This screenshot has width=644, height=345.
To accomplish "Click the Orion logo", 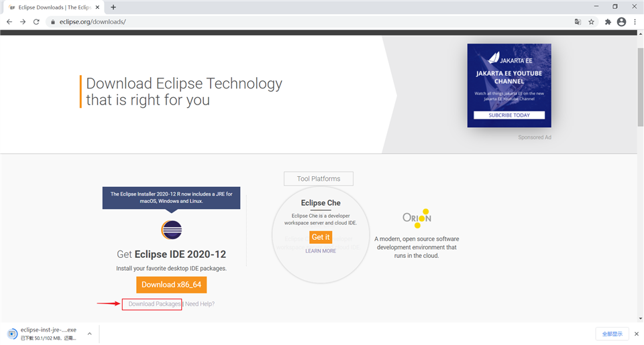I will [x=417, y=218].
